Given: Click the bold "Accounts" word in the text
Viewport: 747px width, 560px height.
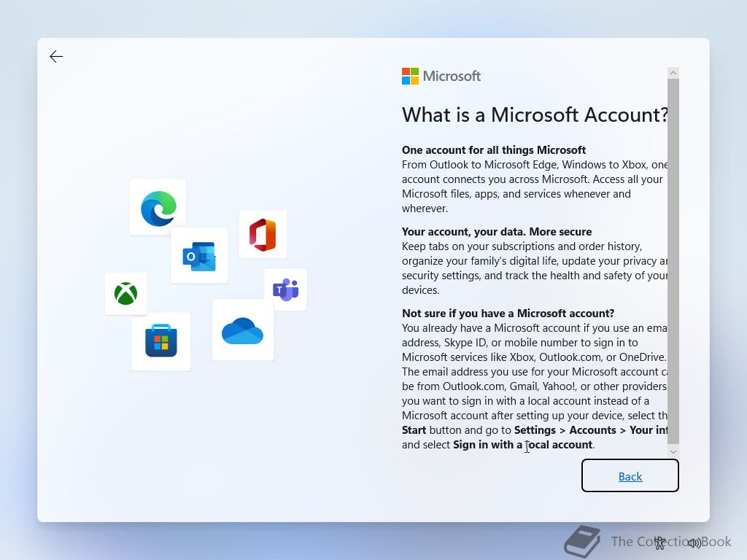Looking at the screenshot, I should (x=592, y=430).
